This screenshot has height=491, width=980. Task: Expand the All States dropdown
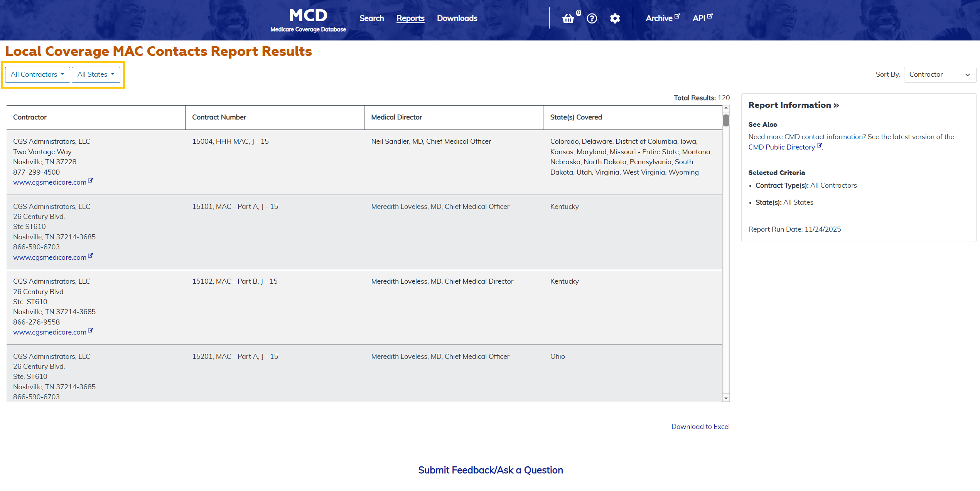click(x=96, y=74)
